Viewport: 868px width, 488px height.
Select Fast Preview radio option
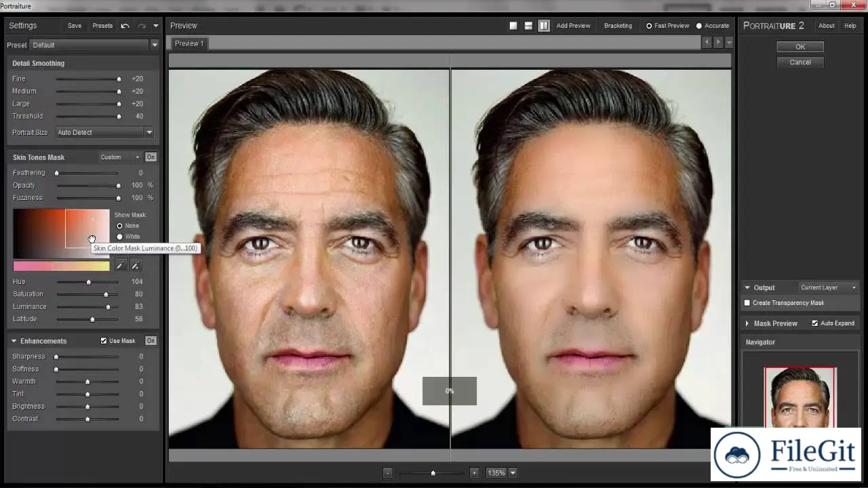pyautogui.click(x=649, y=26)
